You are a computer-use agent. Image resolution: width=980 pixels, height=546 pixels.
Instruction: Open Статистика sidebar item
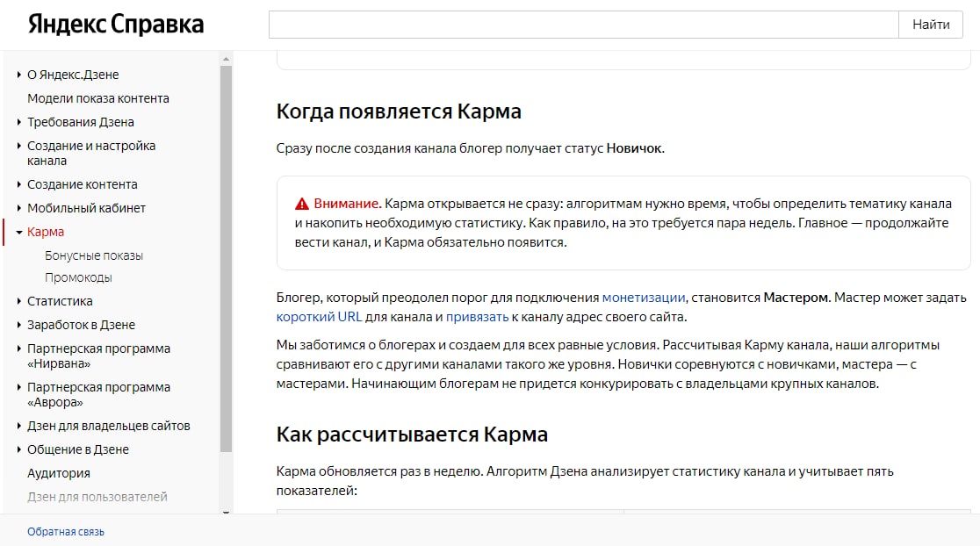(60, 301)
